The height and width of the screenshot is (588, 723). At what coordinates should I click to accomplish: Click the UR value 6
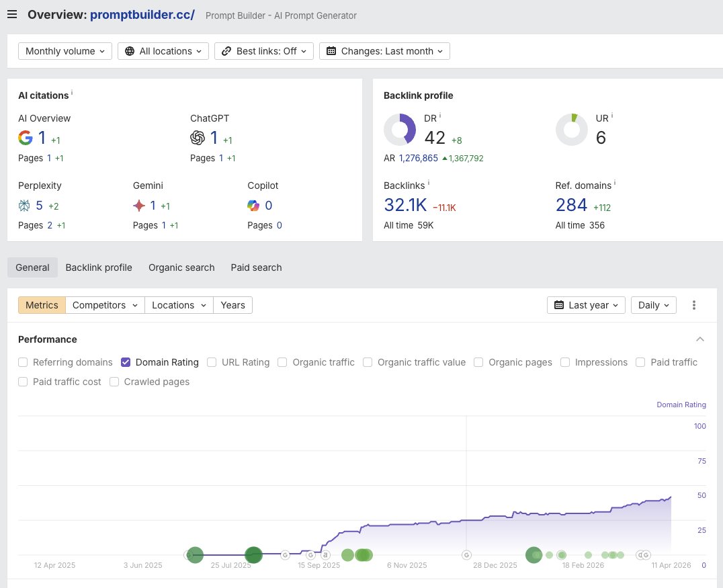601,138
